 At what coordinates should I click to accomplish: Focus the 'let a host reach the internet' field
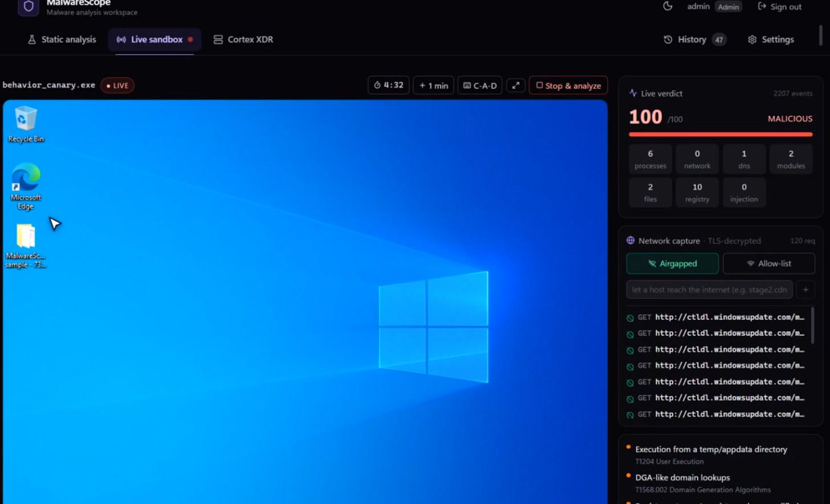tap(709, 290)
